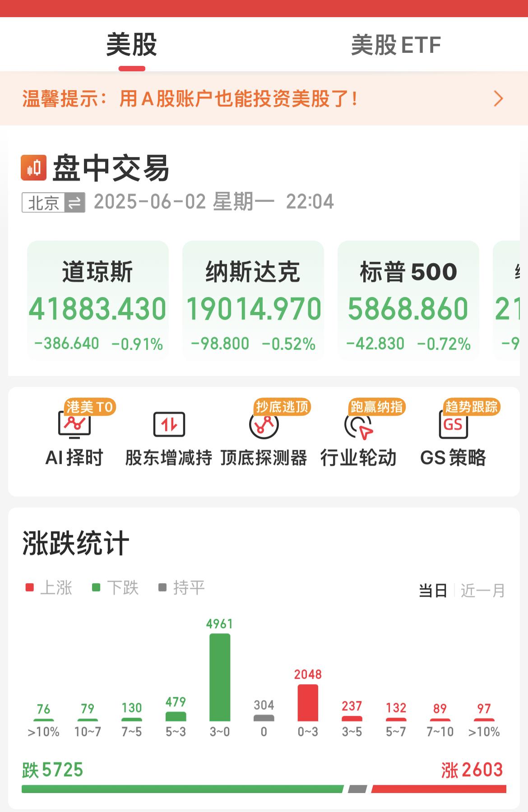Tap the arrow on the 温馨提示 banner
Viewport: 528px width, 812px height.
[498, 98]
